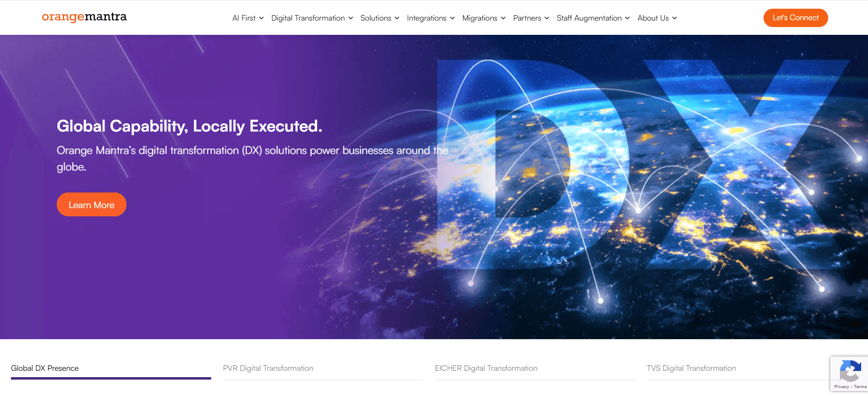The width and height of the screenshot is (868, 396).
Task: Select TVS Digital Transformation tab
Action: coord(691,368)
